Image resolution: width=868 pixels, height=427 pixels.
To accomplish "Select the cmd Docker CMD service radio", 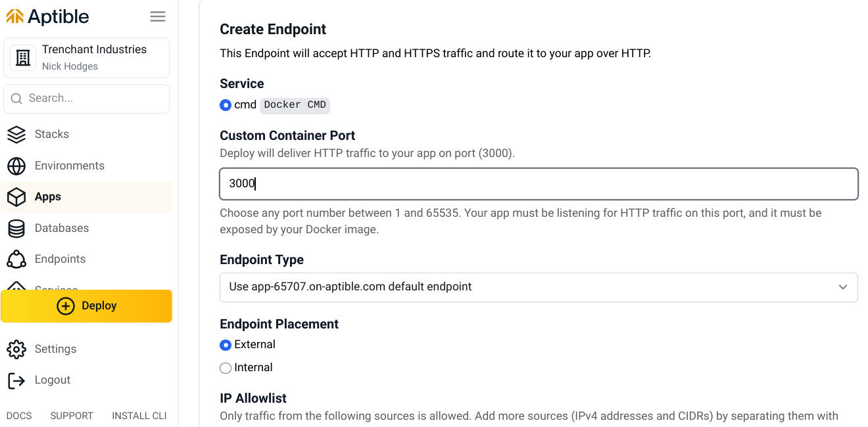I will (226, 105).
